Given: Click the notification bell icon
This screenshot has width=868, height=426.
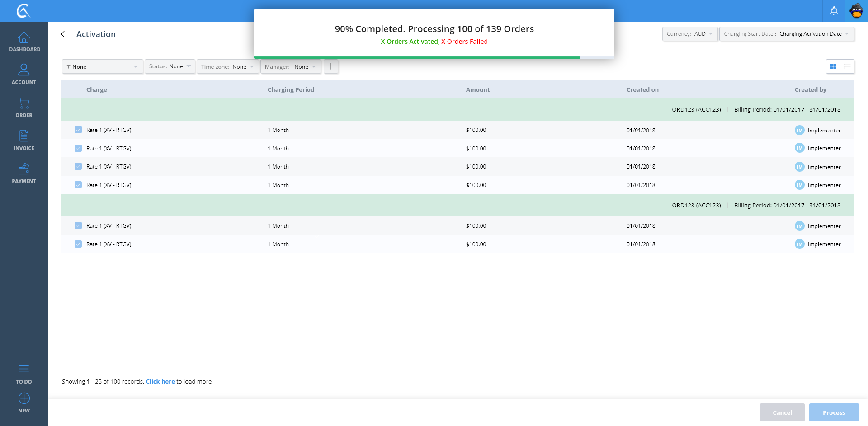Looking at the screenshot, I should click(x=834, y=11).
